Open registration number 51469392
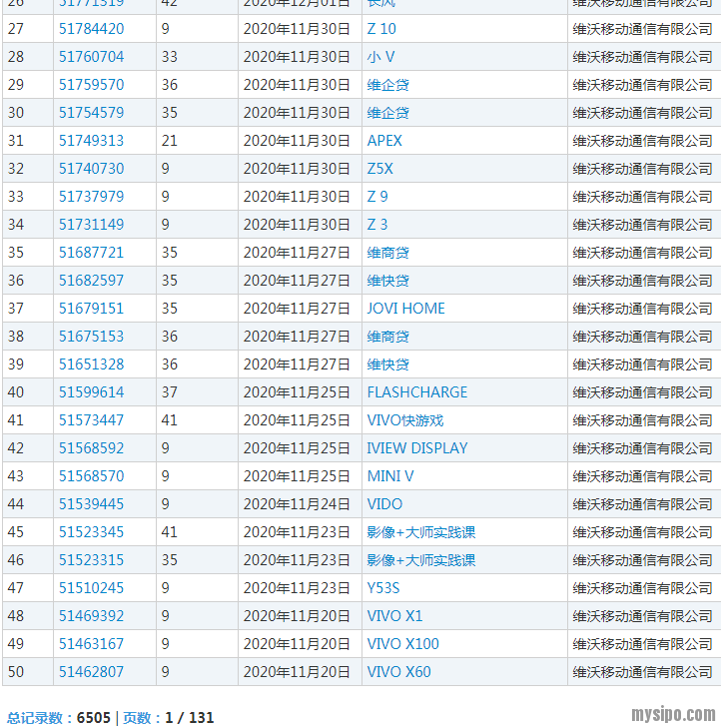The height and width of the screenshot is (728, 721). [x=91, y=616]
